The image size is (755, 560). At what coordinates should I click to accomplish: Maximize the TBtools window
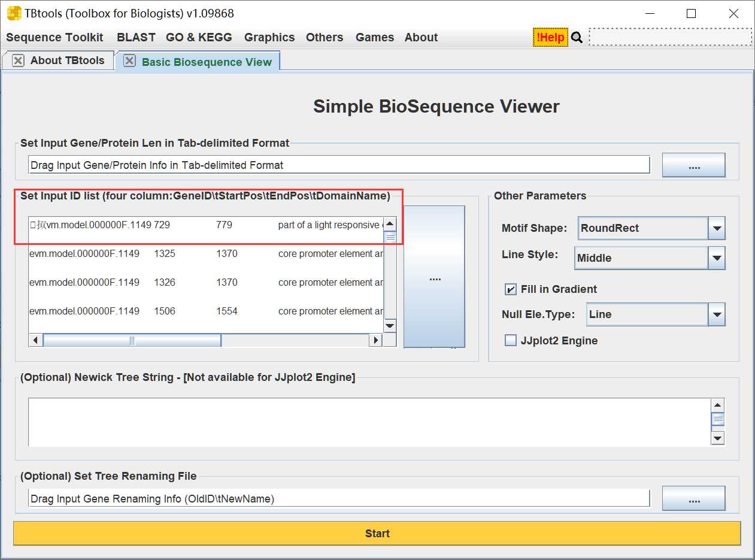click(691, 13)
